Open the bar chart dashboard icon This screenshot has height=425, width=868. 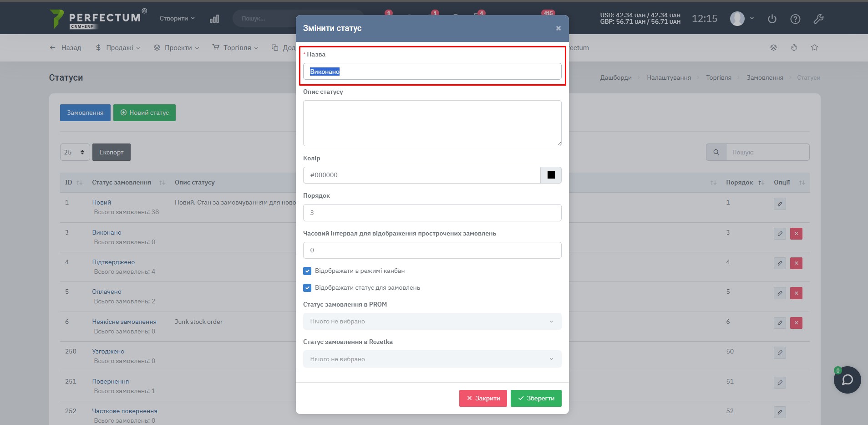point(214,19)
